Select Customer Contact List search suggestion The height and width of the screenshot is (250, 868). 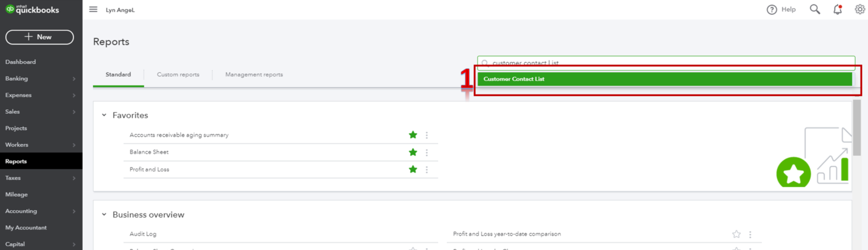click(x=665, y=79)
